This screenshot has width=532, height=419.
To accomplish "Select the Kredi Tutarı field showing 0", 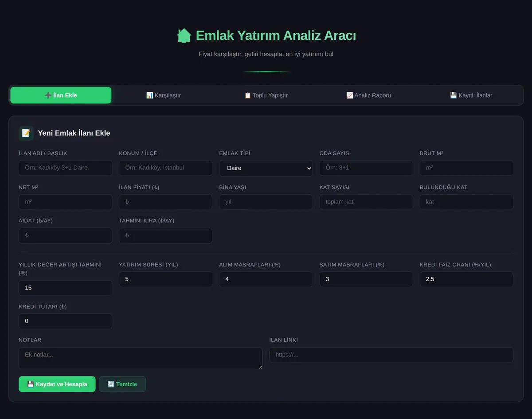I will pyautogui.click(x=65, y=321).
